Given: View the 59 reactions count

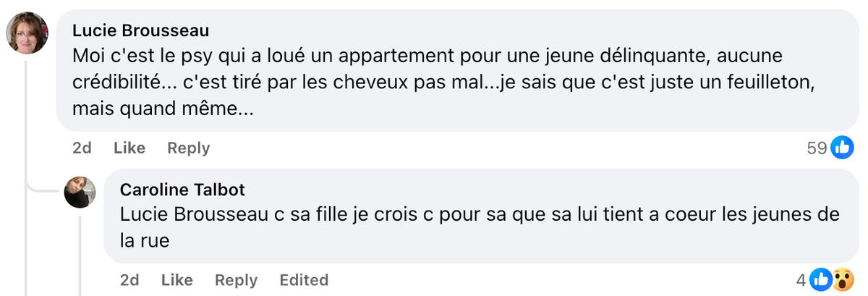Looking at the screenshot, I should point(817,148).
